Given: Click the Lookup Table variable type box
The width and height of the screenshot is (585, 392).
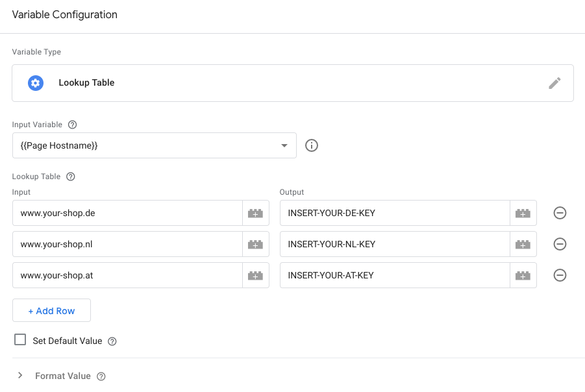Looking at the screenshot, I should point(293,83).
